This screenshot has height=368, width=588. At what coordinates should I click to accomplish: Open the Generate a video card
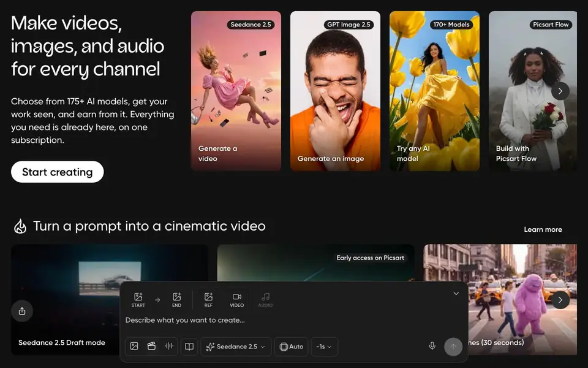click(236, 91)
